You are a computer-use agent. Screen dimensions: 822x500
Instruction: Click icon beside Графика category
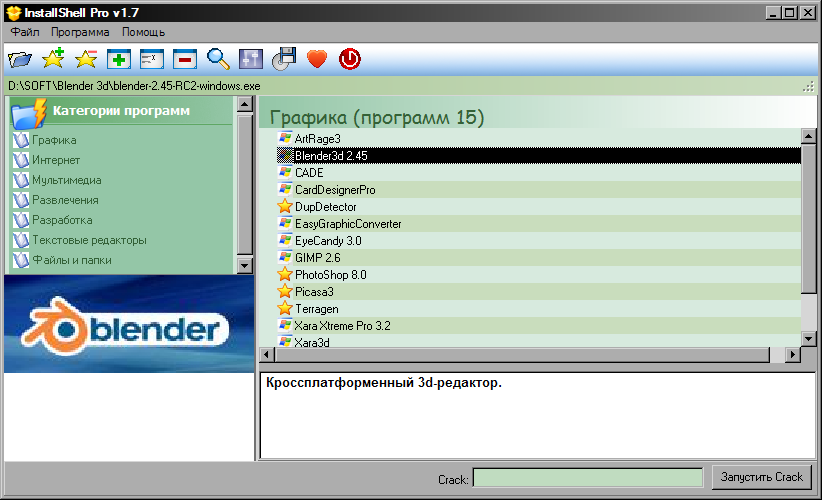[x=21, y=140]
